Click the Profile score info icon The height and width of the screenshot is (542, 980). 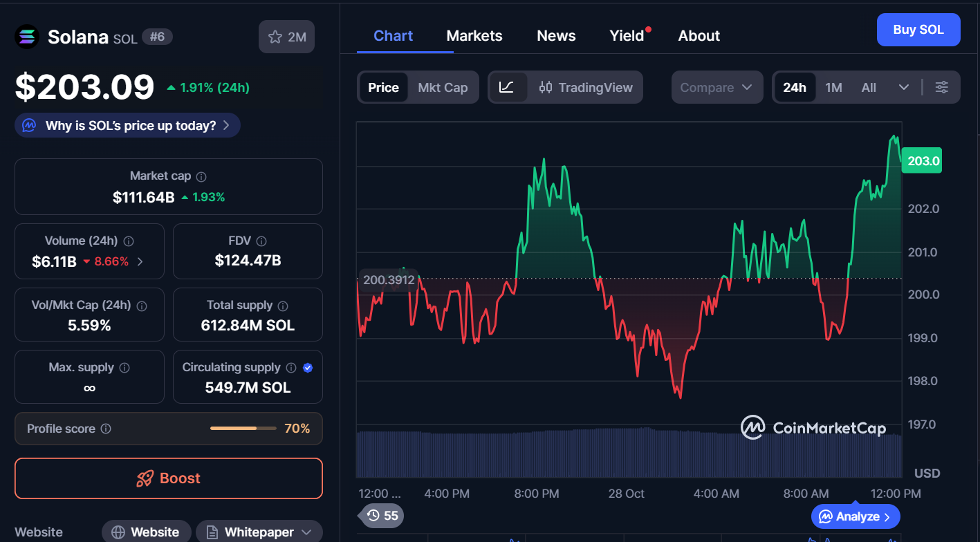point(106,429)
